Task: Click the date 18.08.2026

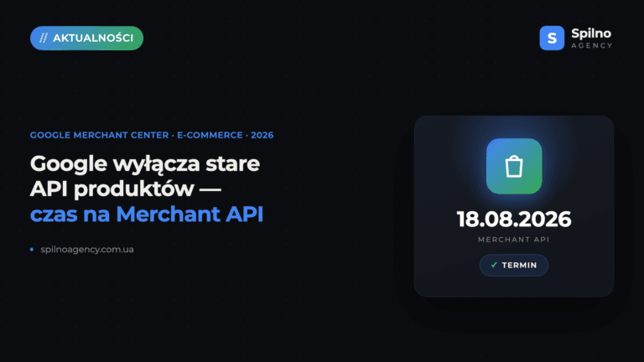Action: point(514,220)
